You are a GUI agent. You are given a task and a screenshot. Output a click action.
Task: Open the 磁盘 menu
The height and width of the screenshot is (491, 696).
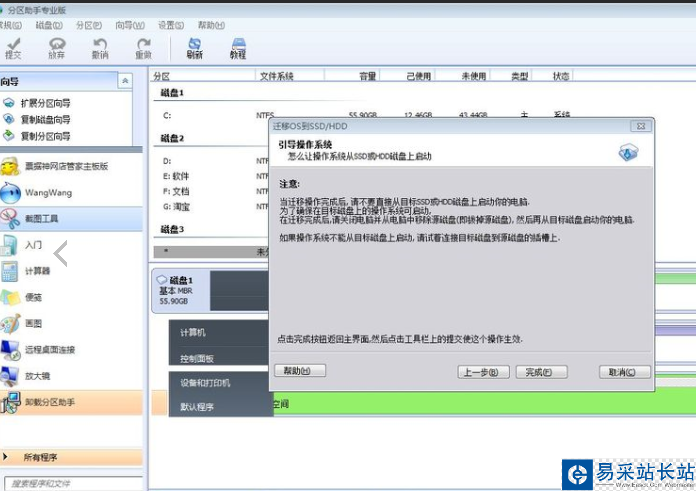[x=49, y=25]
